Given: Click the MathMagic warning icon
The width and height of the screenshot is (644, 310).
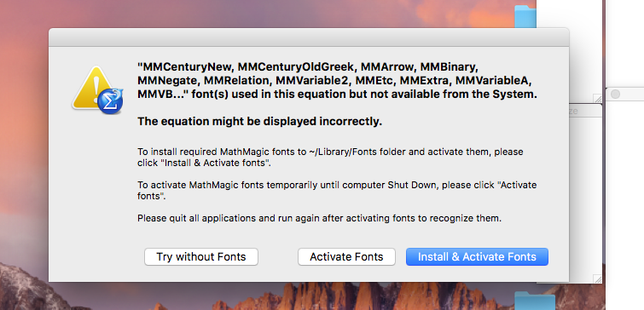Looking at the screenshot, I should [98, 89].
